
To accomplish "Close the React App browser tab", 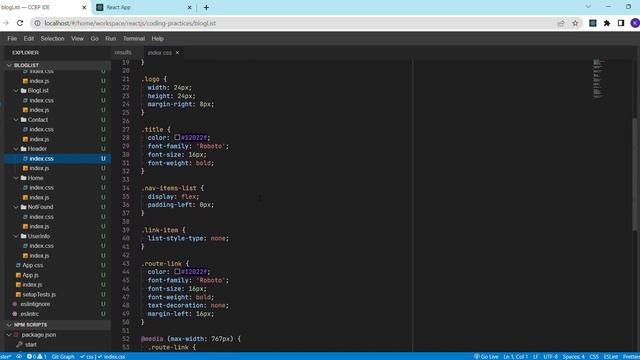I will pos(189,7).
